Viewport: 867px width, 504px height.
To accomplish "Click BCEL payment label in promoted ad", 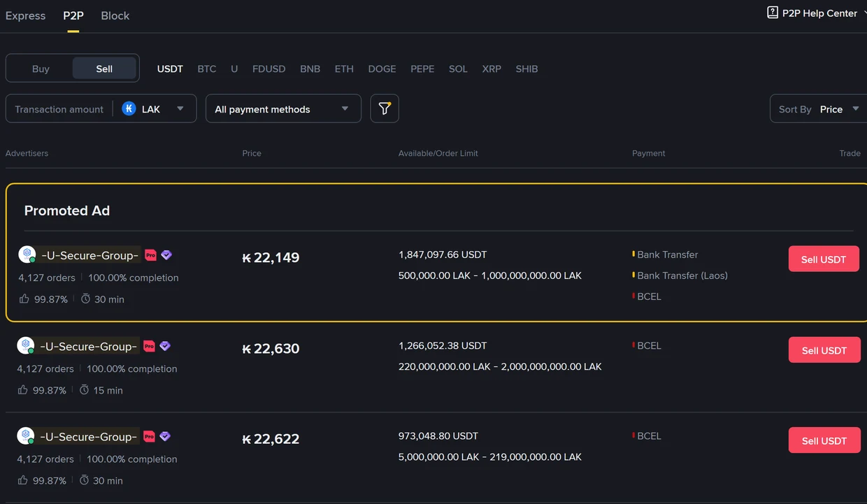I will click(x=649, y=296).
